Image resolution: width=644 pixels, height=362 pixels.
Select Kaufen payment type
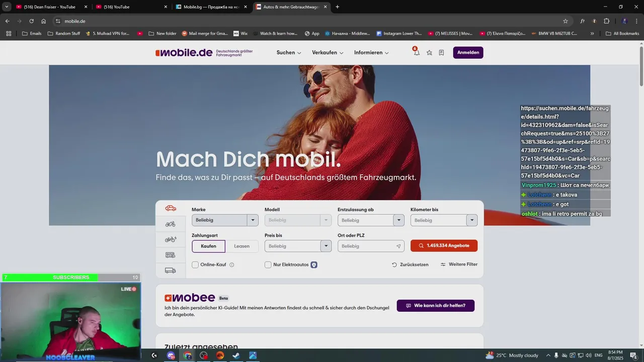(208, 246)
